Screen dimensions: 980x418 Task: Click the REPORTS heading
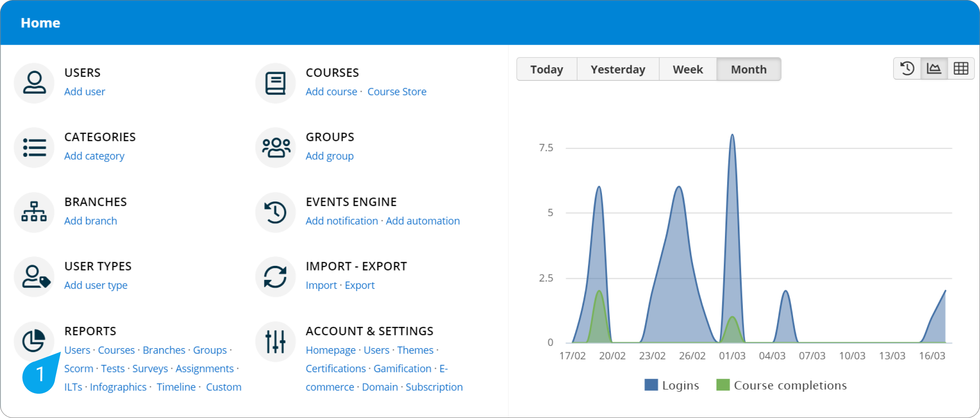[90, 331]
